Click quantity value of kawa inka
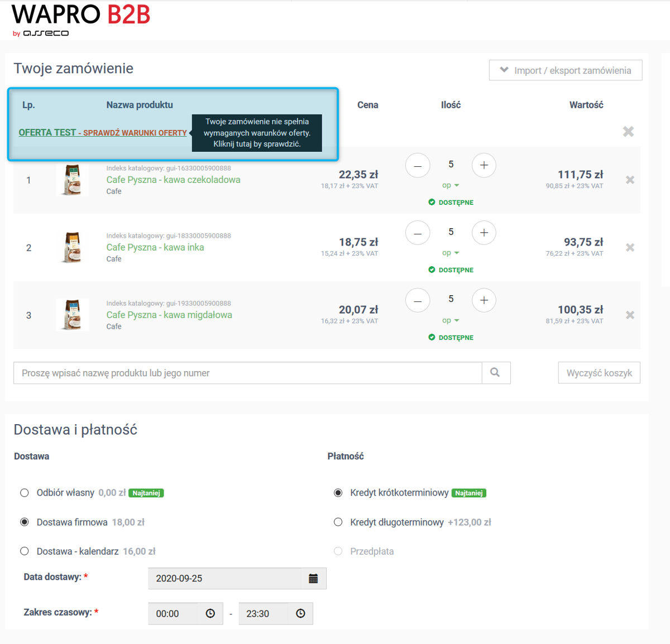The image size is (670, 644). pos(451,232)
